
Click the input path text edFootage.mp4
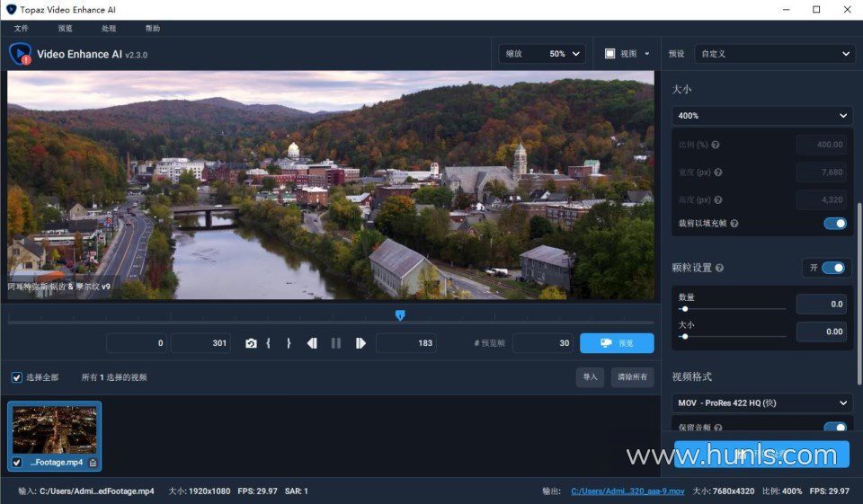(97, 491)
